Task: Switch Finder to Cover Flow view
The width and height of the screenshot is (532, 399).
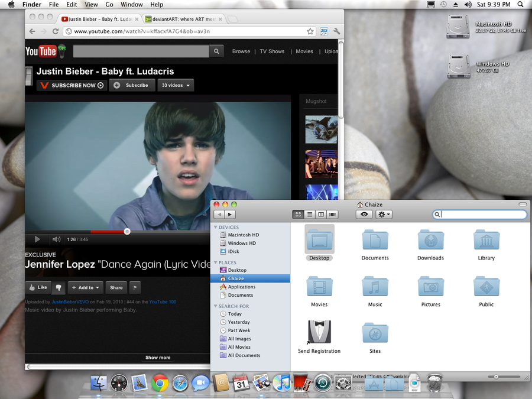Action: click(332, 215)
